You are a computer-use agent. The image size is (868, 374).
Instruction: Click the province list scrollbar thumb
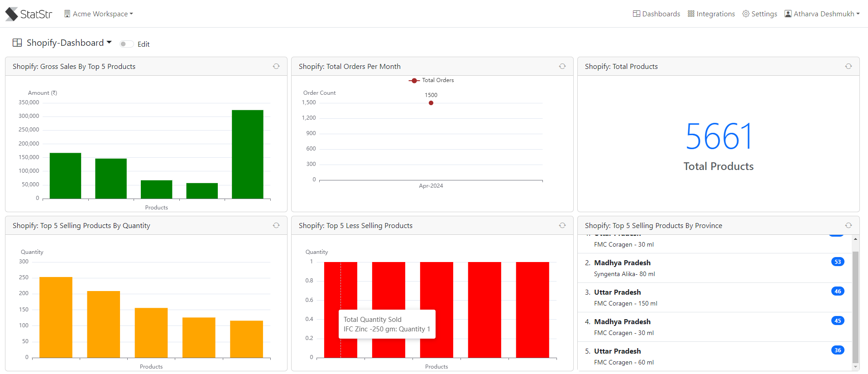tap(855, 307)
